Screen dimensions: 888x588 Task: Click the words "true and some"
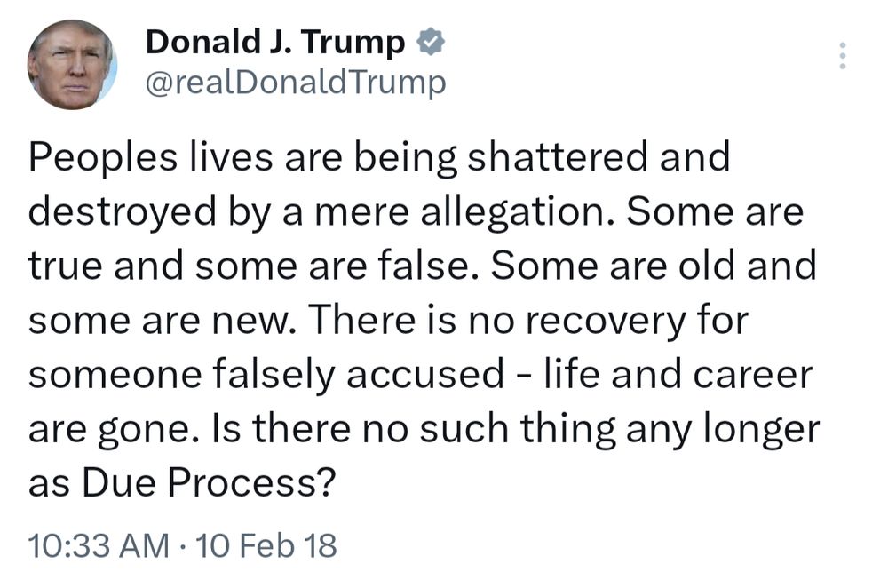(x=163, y=266)
